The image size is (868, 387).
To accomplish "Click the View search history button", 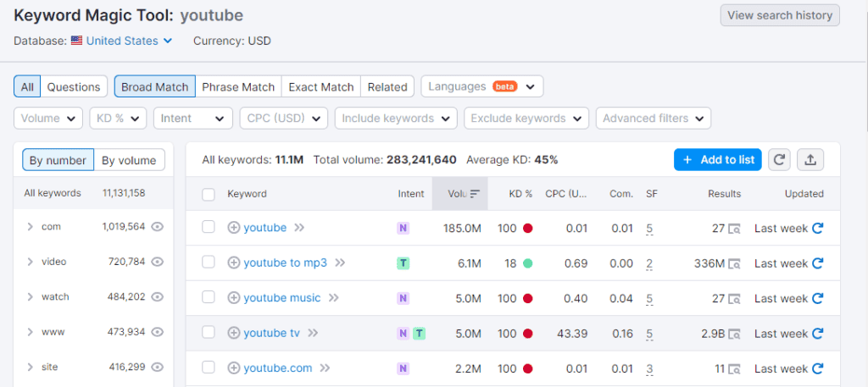I will pyautogui.click(x=780, y=15).
